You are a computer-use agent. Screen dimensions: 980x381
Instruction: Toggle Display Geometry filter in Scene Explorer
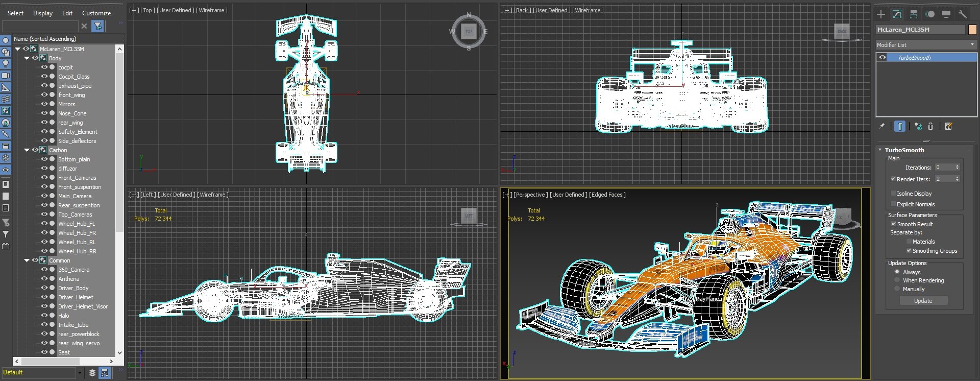click(6, 40)
